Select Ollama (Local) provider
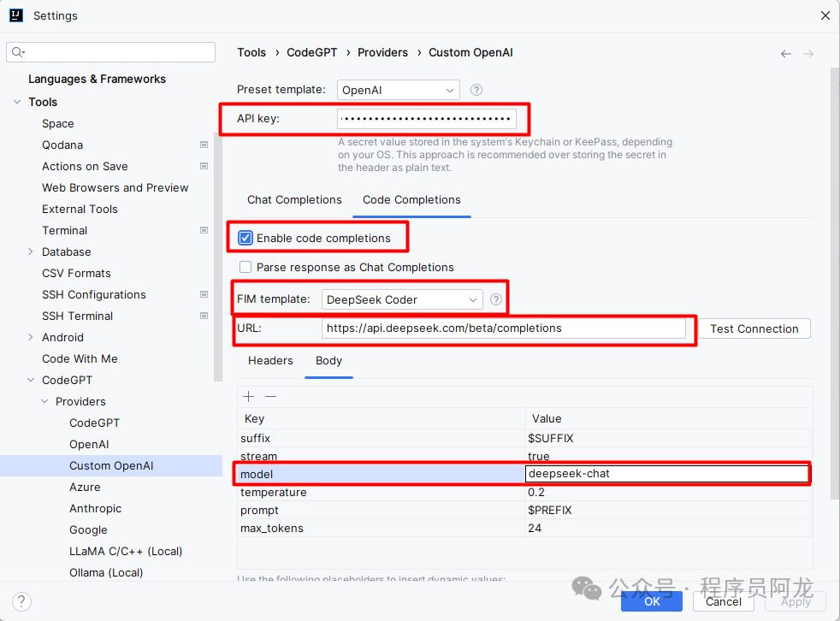 tap(106, 573)
